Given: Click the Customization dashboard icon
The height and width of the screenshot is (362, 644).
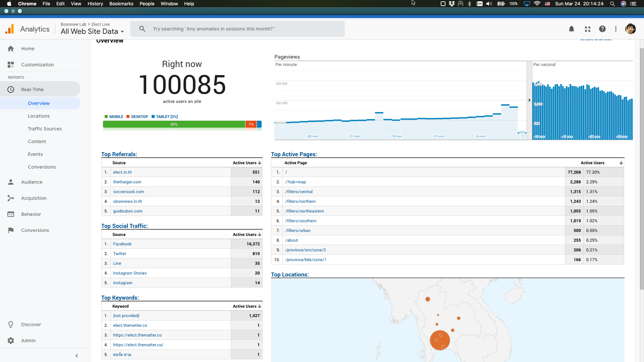Looking at the screenshot, I should click(x=11, y=65).
